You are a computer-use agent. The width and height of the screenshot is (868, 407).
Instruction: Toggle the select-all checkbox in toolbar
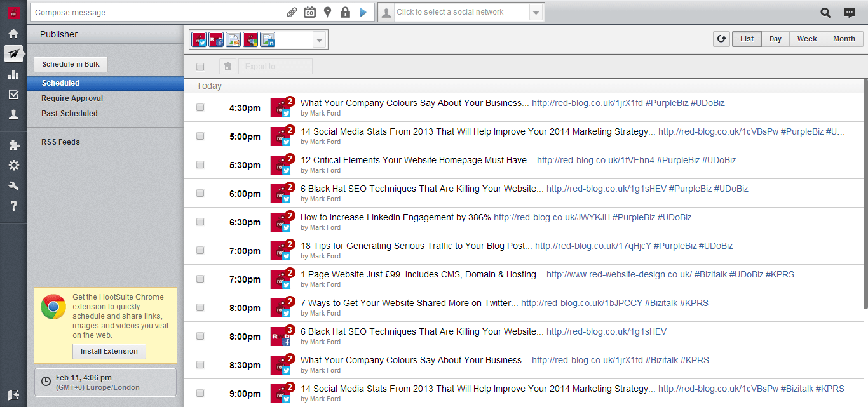tap(200, 67)
